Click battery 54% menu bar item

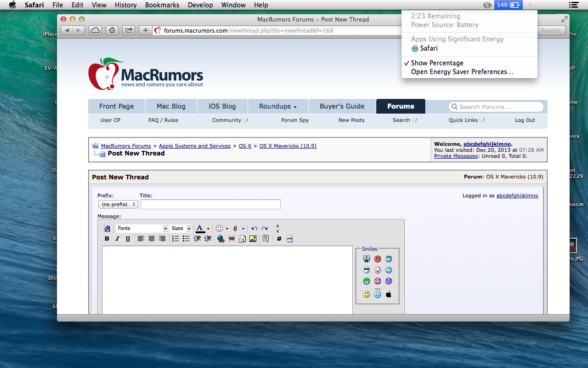[509, 5]
